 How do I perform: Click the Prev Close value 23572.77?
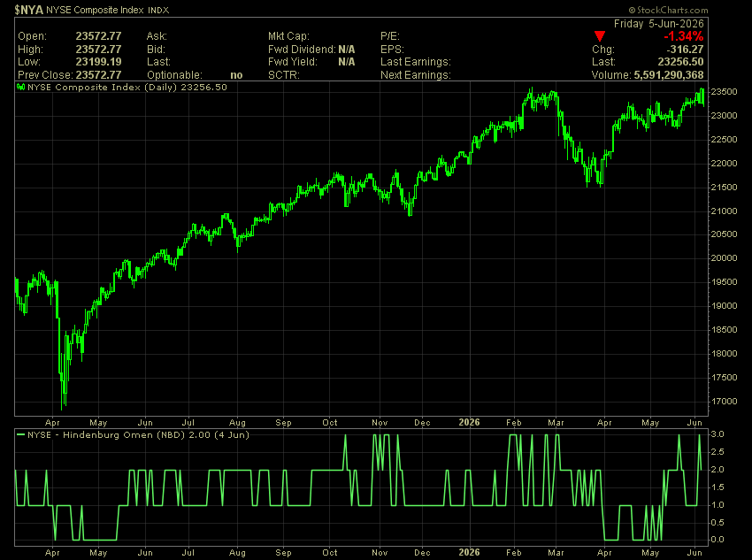[x=98, y=75]
